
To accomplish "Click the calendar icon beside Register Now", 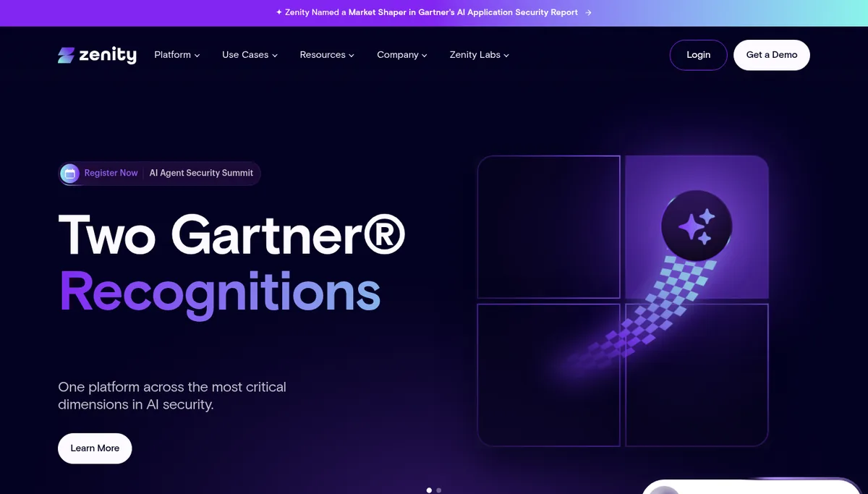I will coord(69,173).
